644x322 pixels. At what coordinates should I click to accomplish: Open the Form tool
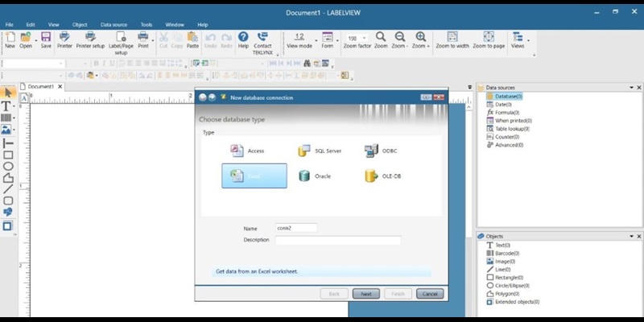point(328,39)
